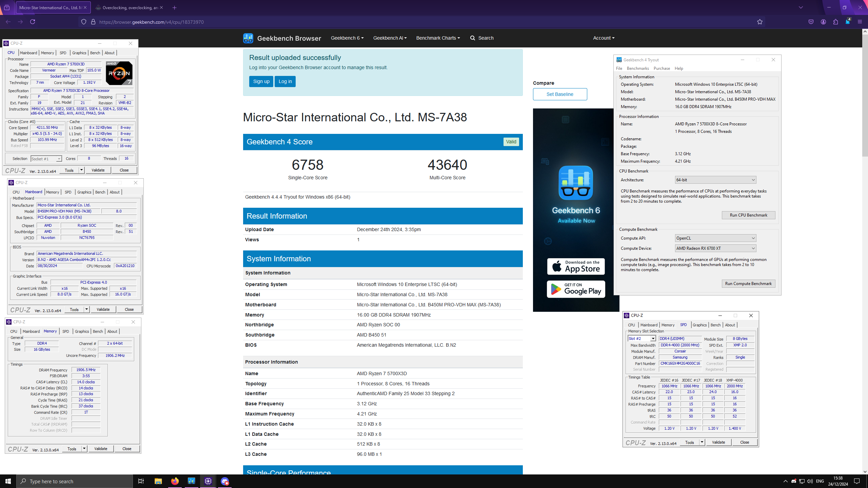This screenshot has width=868, height=488.
Task: Open the List all tabs chevron
Action: pos(801,7)
